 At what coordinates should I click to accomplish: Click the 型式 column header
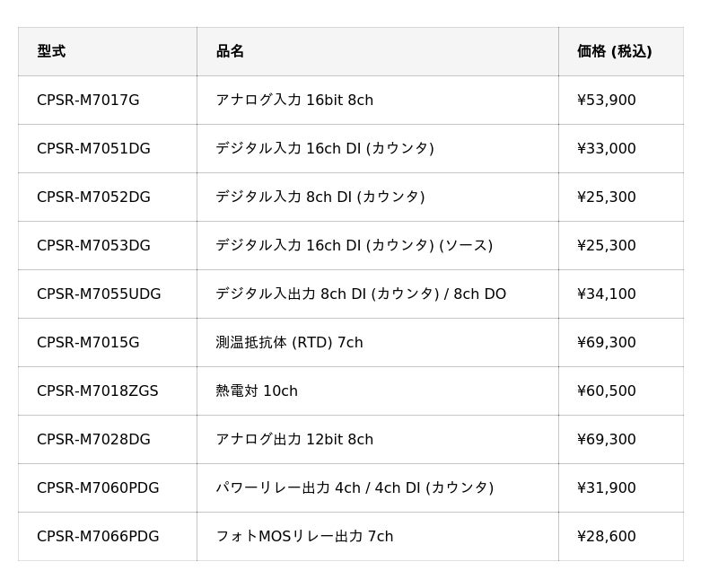click(51, 51)
